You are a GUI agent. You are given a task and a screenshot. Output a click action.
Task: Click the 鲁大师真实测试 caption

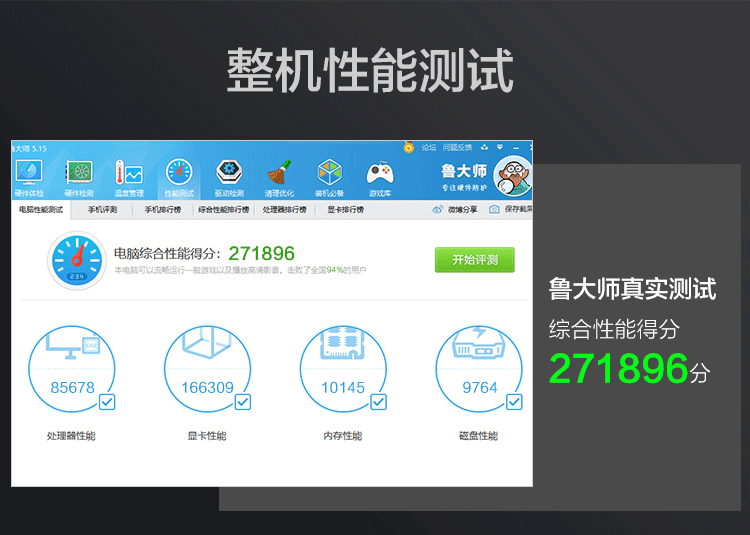(x=632, y=289)
